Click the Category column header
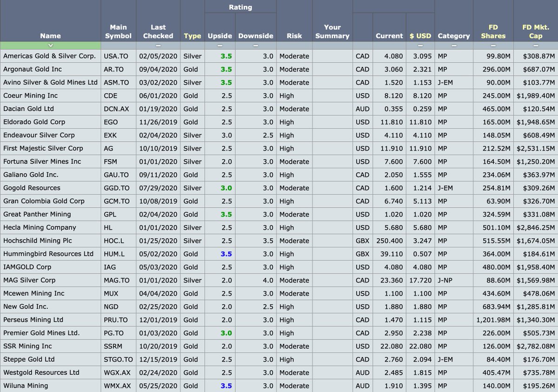Image resolution: width=558 pixels, height=392 pixels. (454, 36)
